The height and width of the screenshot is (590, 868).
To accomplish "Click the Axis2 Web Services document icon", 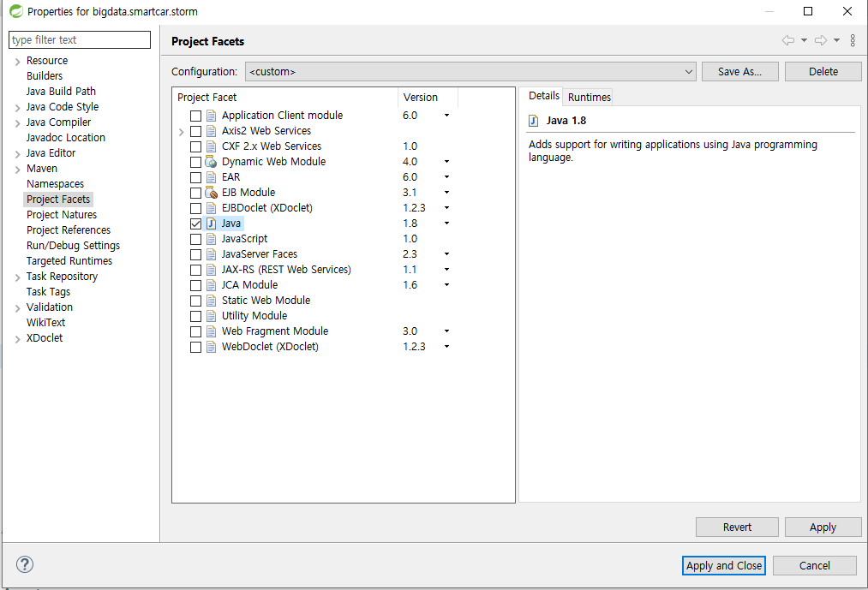I will (x=211, y=131).
